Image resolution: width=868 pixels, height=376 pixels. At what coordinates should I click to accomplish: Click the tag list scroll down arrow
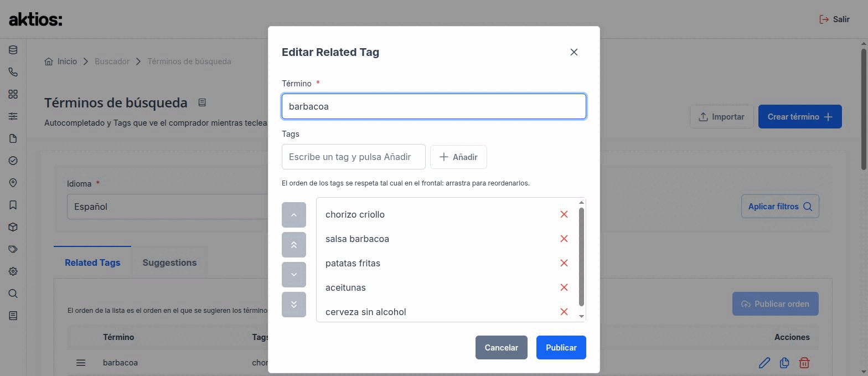coord(581,316)
